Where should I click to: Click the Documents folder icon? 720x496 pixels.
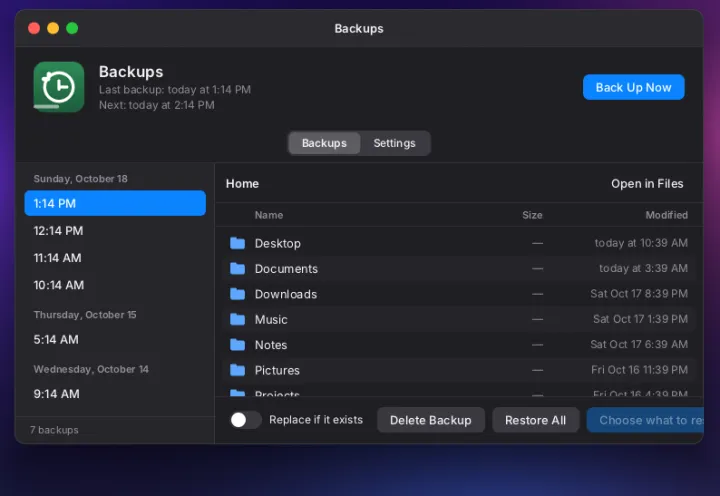click(x=237, y=268)
